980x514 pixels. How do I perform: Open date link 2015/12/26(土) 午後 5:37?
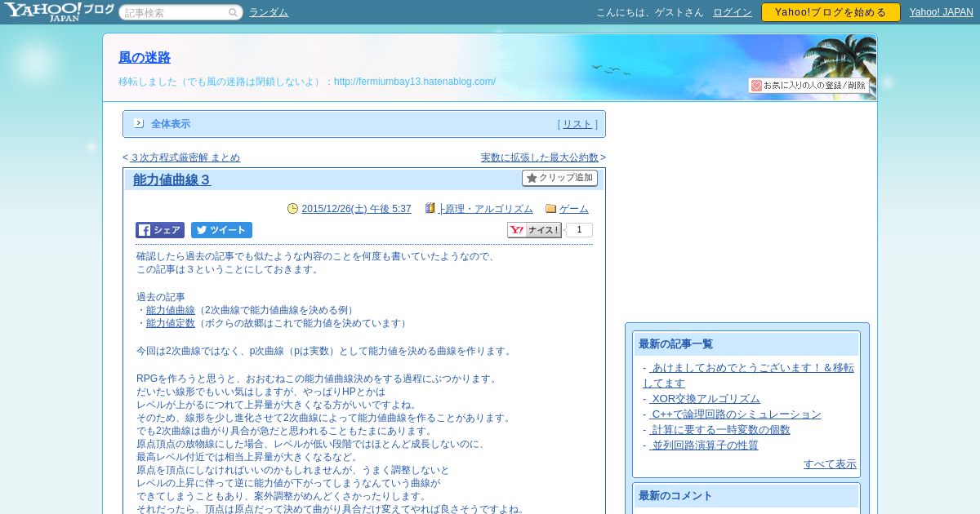356,209
